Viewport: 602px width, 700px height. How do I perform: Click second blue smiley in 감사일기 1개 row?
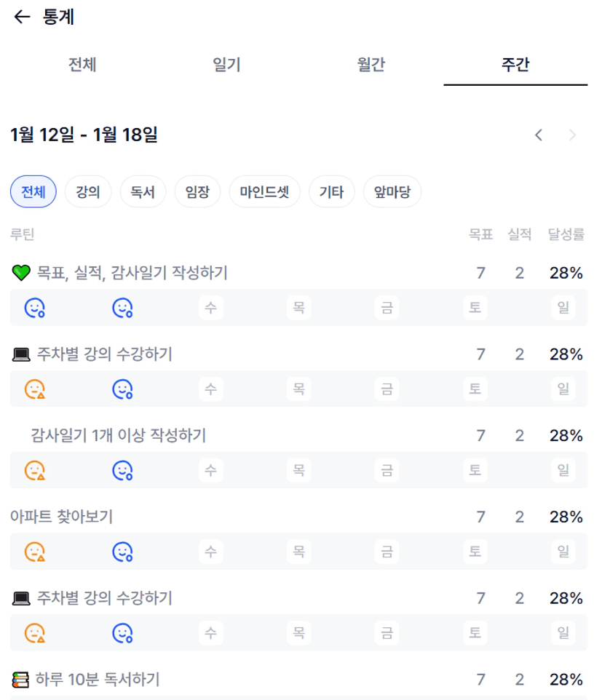pos(122,471)
